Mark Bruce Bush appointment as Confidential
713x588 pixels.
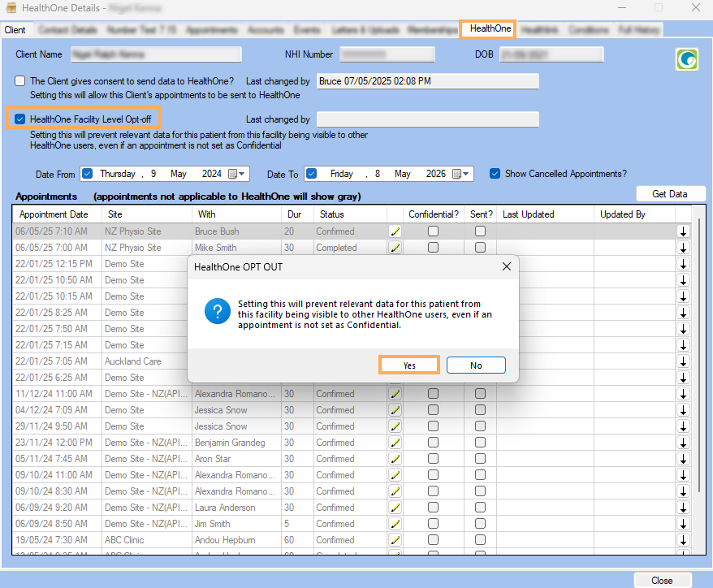click(433, 231)
